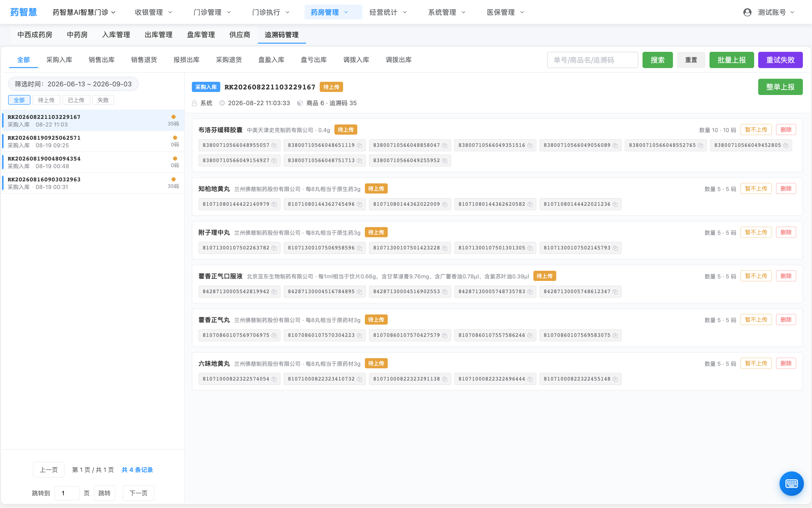Copy trace code 83800710566048955057
The image size is (812, 508).
coord(274,146)
